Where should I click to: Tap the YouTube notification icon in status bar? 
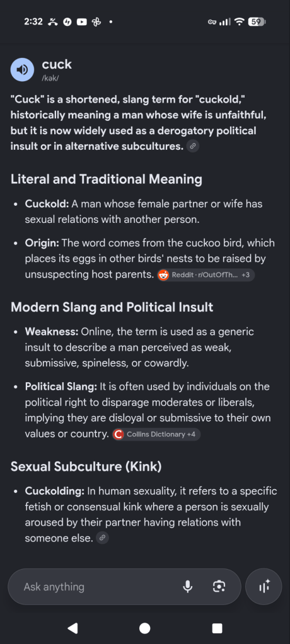[x=82, y=22]
